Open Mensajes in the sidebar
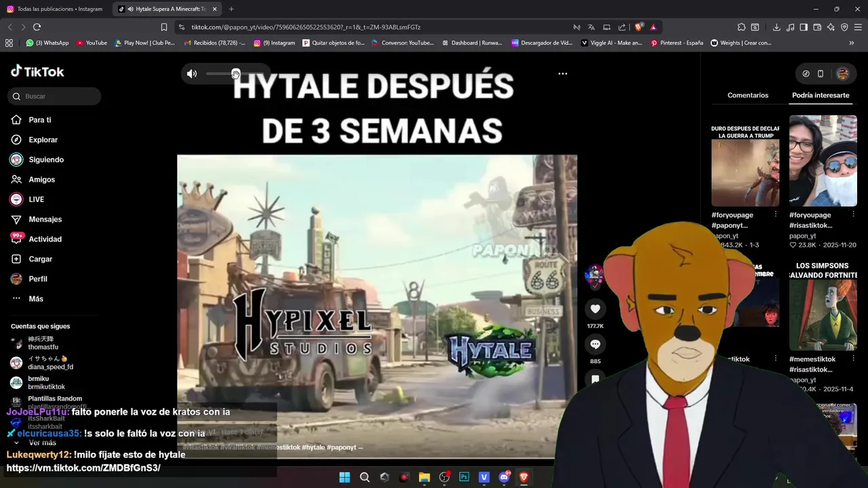 45,220
